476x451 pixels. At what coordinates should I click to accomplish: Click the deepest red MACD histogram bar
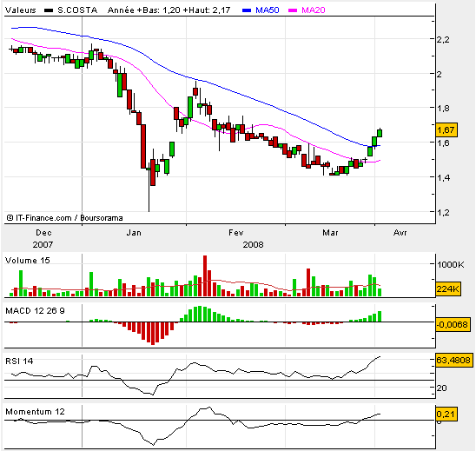pos(153,334)
